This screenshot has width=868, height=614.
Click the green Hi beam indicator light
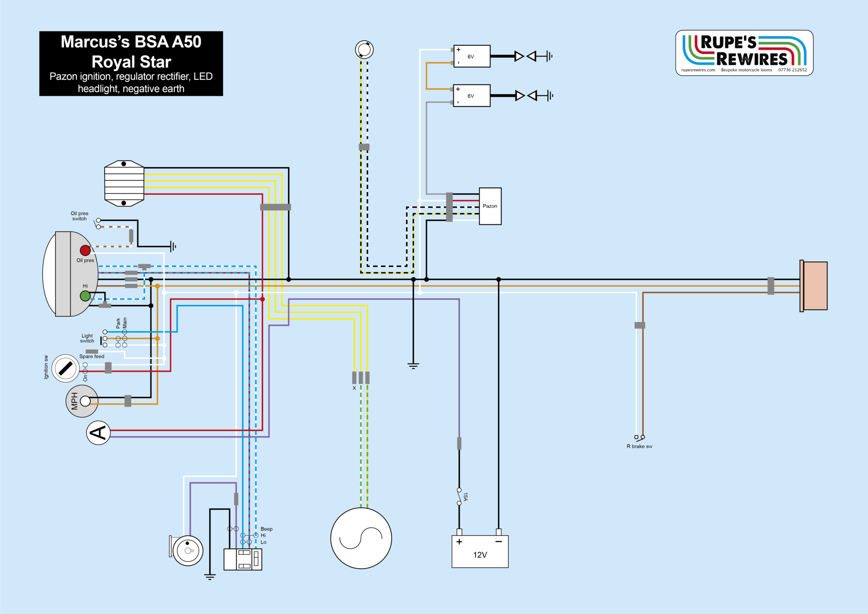tap(85, 296)
